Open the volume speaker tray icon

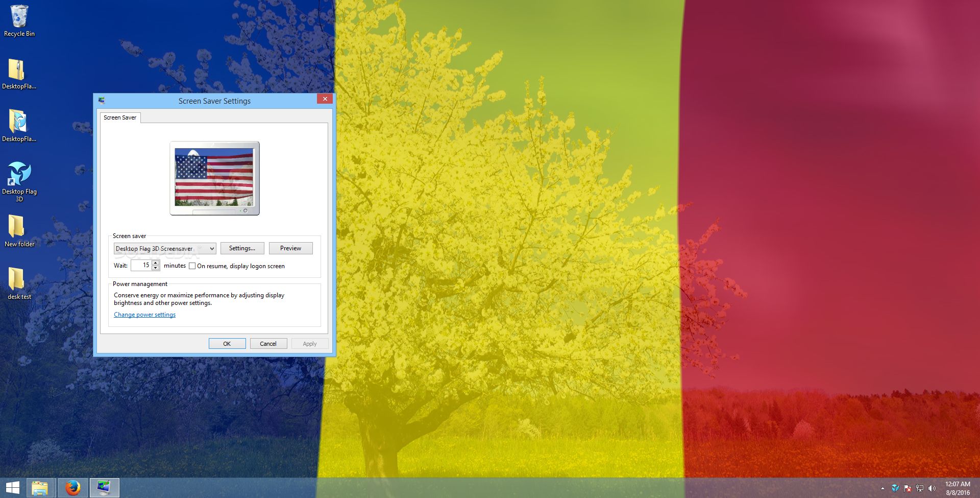[932, 488]
